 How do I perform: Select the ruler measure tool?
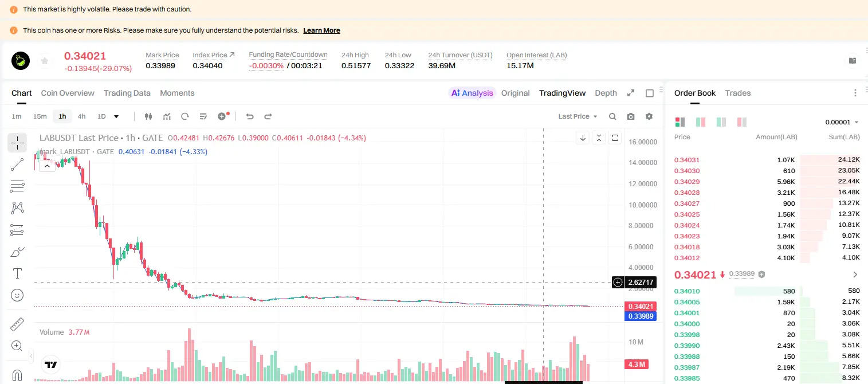[17, 324]
